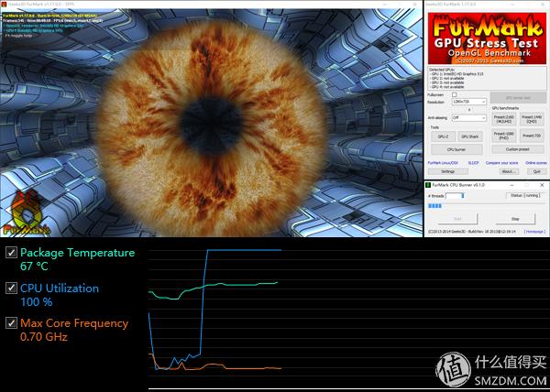Click the Custom preset button
The image size is (550, 392).
(x=518, y=148)
